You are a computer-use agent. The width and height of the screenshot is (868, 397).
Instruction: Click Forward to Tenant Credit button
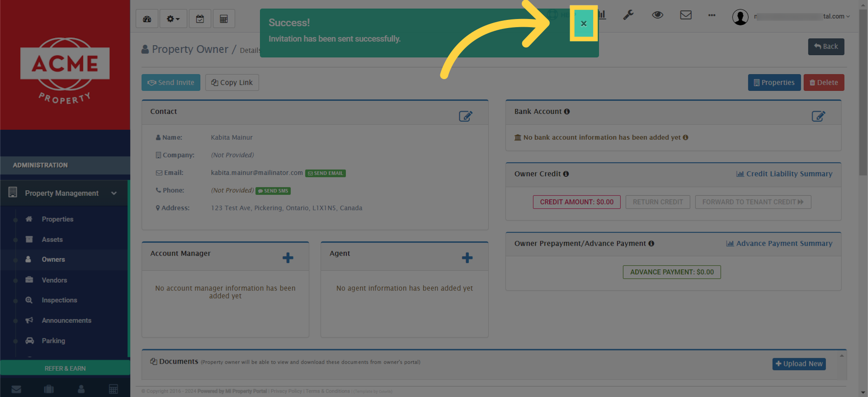coord(753,202)
